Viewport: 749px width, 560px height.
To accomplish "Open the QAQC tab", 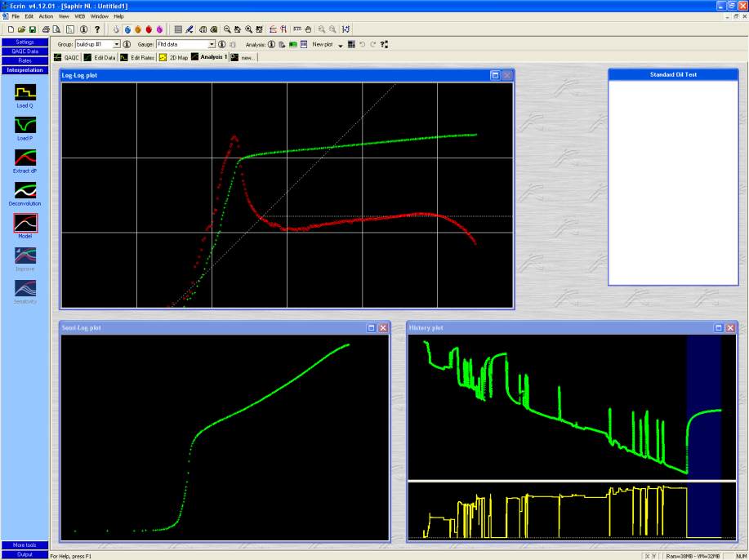I will [66, 58].
